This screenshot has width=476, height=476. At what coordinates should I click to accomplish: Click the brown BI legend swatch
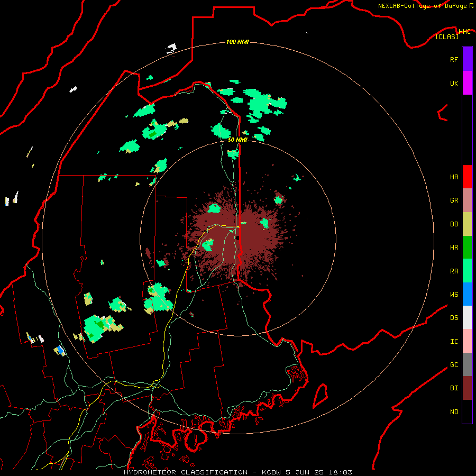(467, 388)
